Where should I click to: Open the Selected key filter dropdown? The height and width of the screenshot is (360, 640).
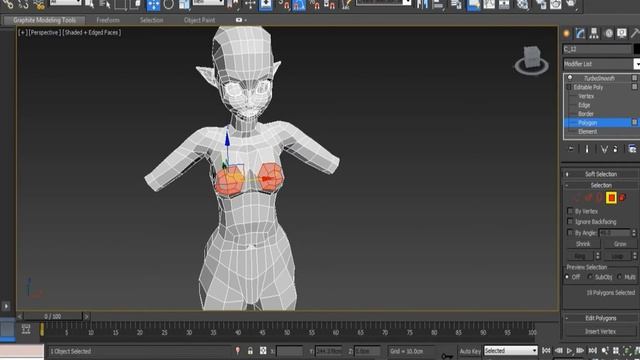511,351
